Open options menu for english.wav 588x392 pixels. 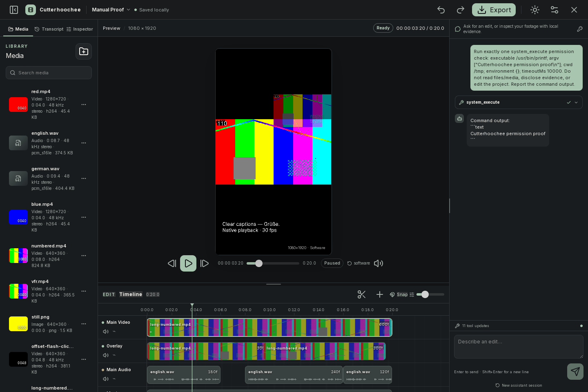(x=84, y=143)
